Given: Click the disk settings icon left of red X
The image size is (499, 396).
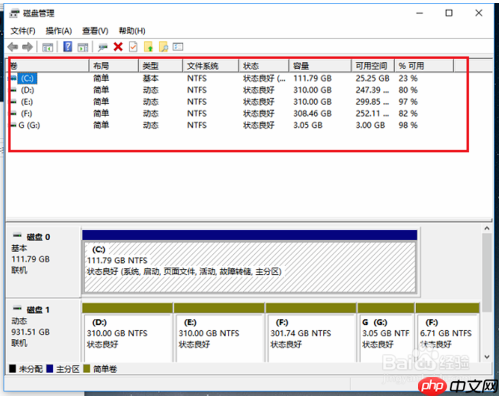Looking at the screenshot, I should coord(102,47).
